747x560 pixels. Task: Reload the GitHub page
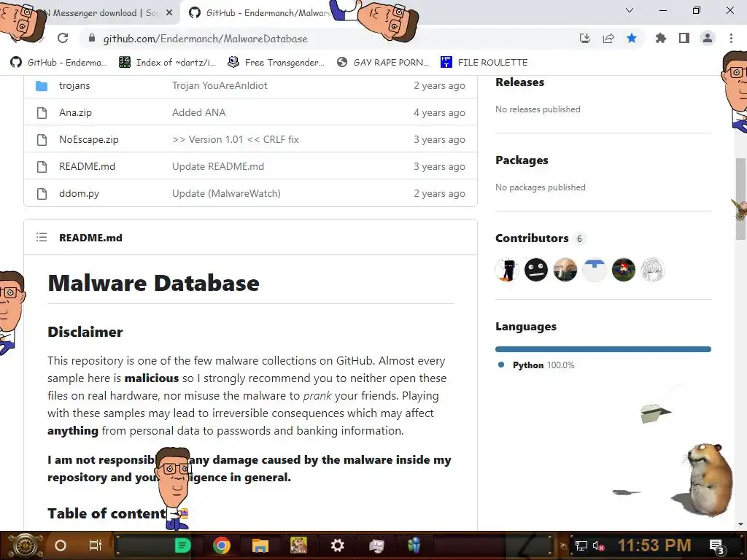pyautogui.click(x=63, y=38)
